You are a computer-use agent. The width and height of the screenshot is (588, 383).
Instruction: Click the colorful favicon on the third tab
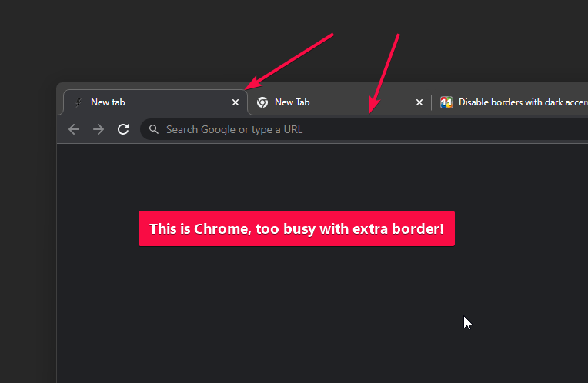tap(446, 102)
